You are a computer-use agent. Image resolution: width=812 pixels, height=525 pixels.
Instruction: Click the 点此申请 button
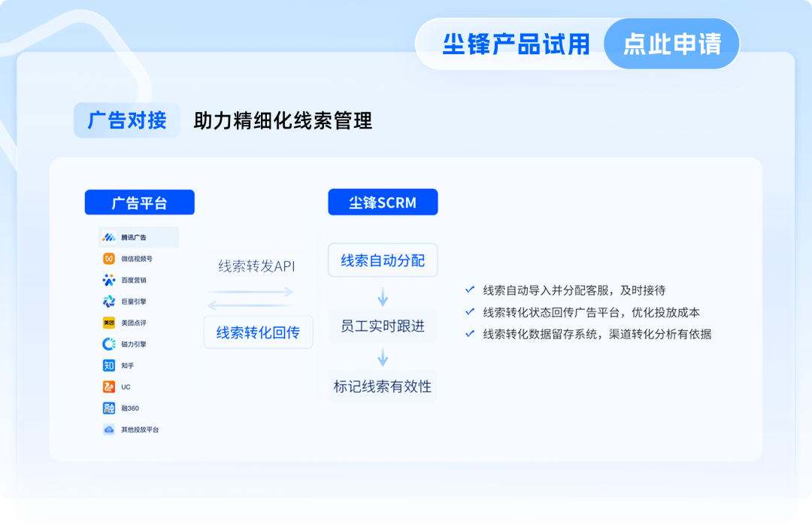coord(671,44)
